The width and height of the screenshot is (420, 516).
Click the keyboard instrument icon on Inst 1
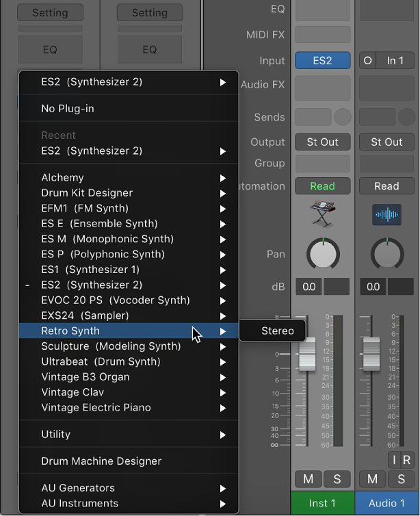click(x=322, y=214)
